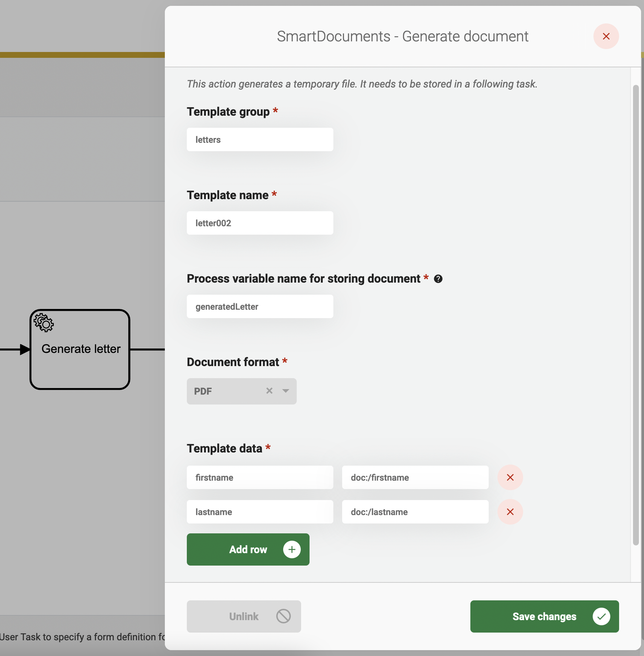Click the plus icon on Add row
This screenshot has width=644, height=656.
292,549
